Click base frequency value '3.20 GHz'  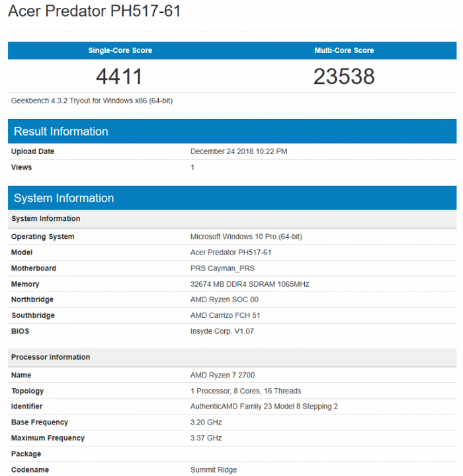[206, 422]
